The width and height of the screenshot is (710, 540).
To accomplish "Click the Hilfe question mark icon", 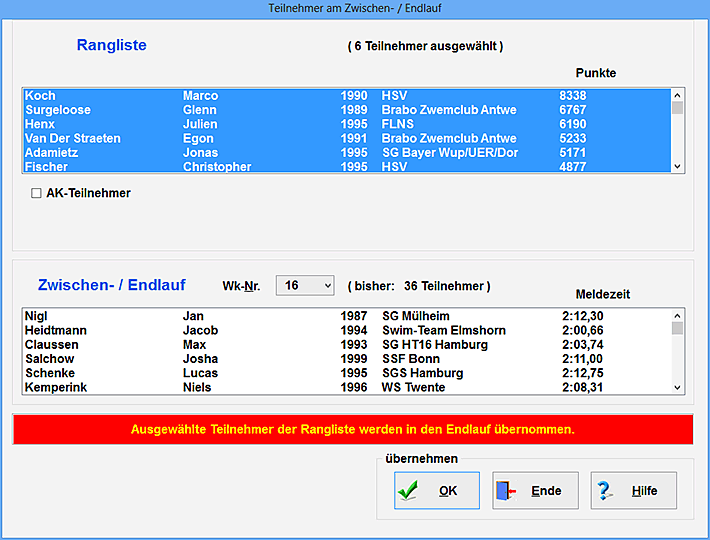I will (605, 491).
